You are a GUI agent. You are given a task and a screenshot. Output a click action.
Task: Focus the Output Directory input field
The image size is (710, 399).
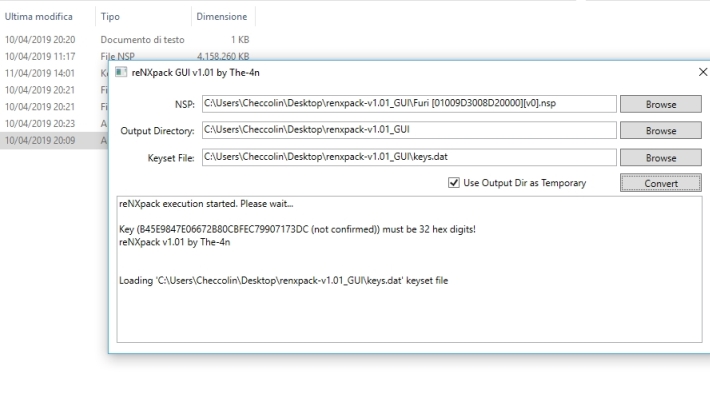point(409,130)
